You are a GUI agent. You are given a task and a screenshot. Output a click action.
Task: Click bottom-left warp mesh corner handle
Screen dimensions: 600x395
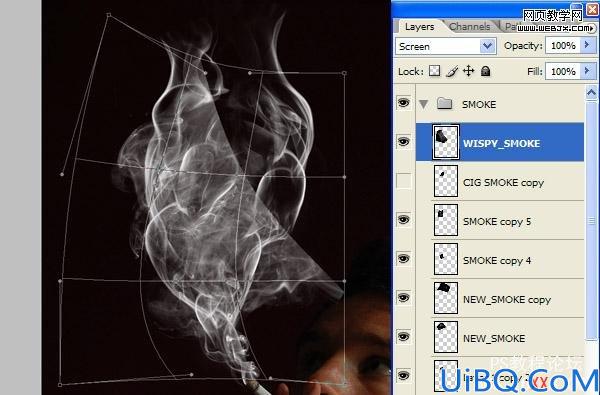pyautogui.click(x=60, y=384)
